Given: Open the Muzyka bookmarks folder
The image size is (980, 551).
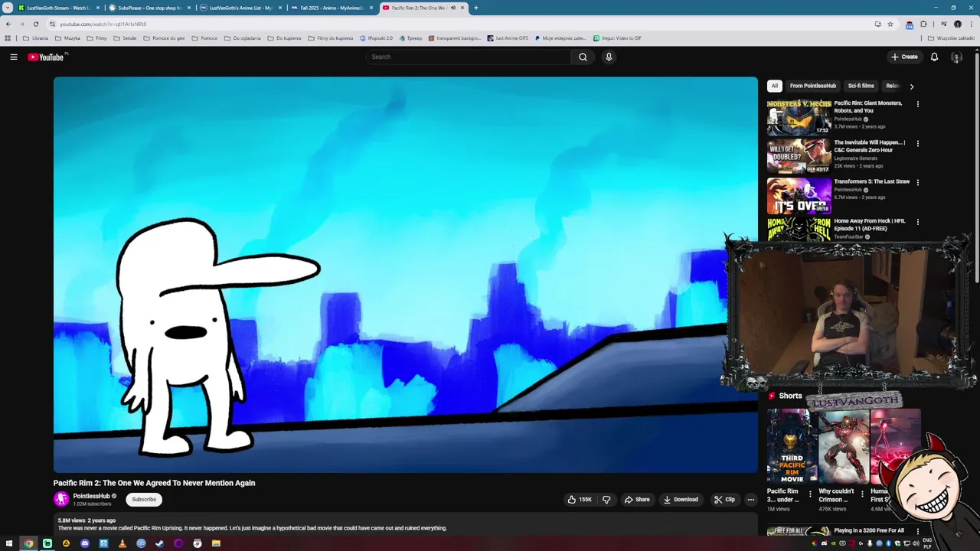Looking at the screenshot, I should 67,37.
